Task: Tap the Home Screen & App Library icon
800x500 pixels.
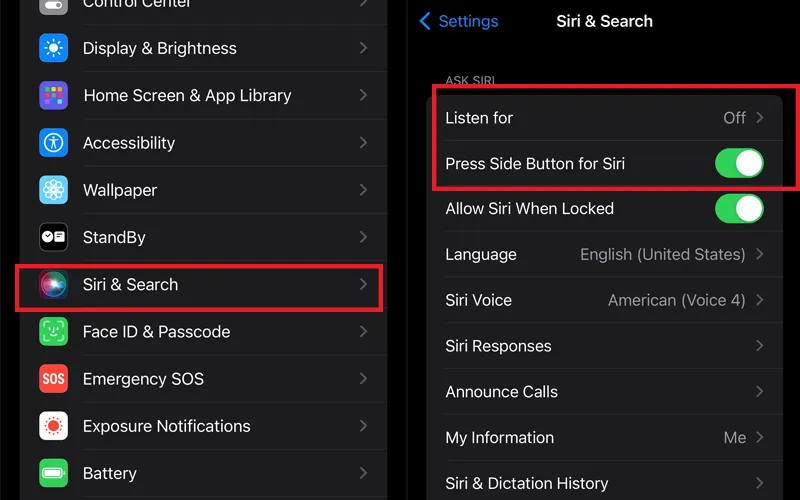Action: point(54,95)
